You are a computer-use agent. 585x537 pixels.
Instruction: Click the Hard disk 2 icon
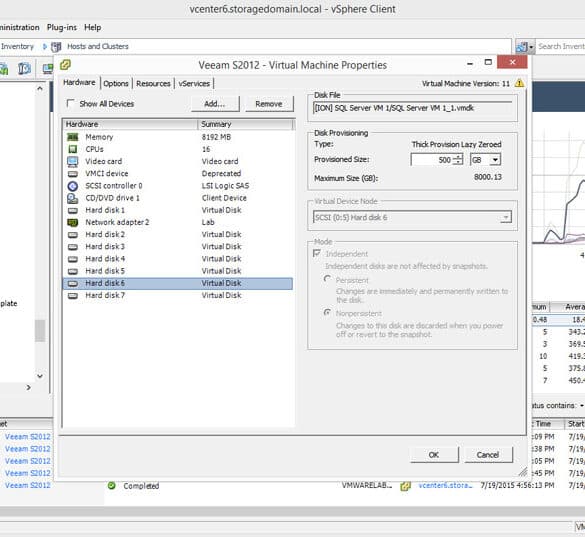click(x=73, y=235)
